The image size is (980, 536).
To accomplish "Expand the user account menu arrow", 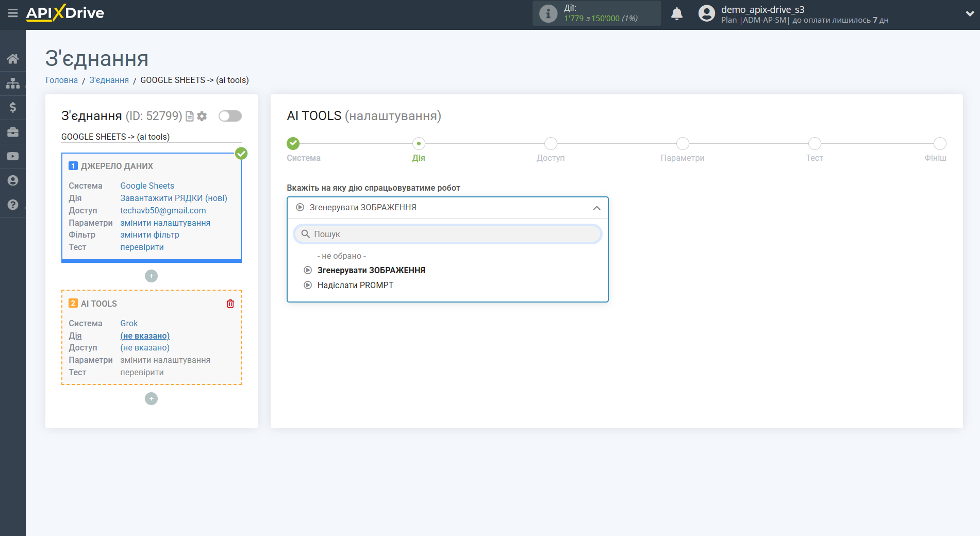I will point(969,14).
